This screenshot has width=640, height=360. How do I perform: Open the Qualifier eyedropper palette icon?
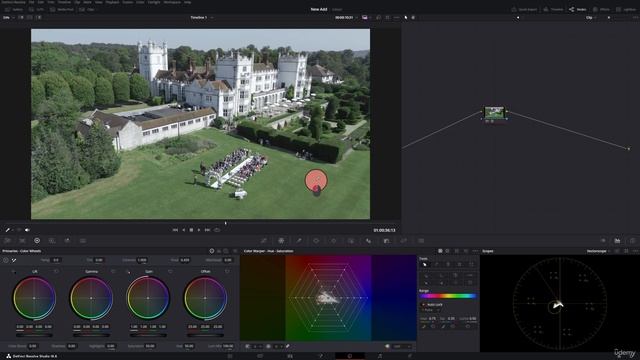click(299, 241)
